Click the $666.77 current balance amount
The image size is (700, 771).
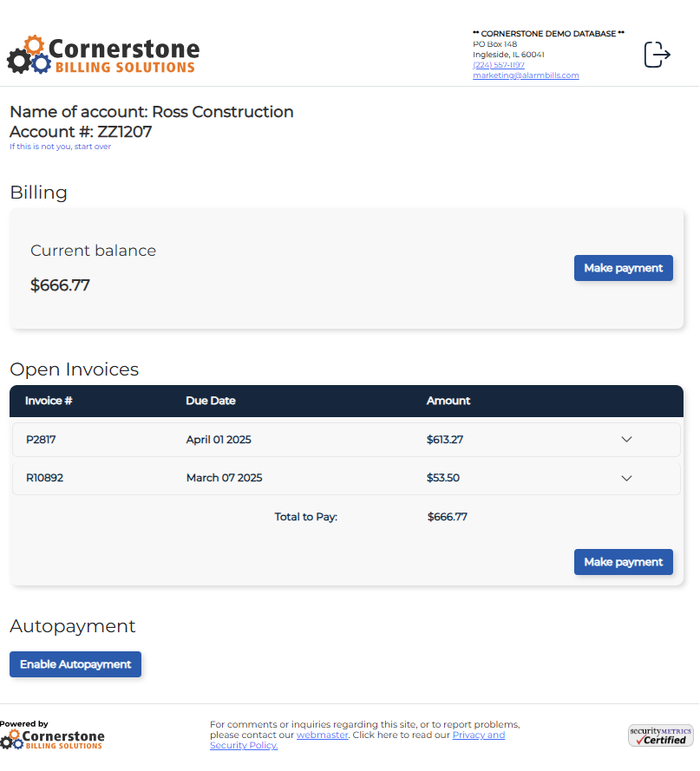60,285
